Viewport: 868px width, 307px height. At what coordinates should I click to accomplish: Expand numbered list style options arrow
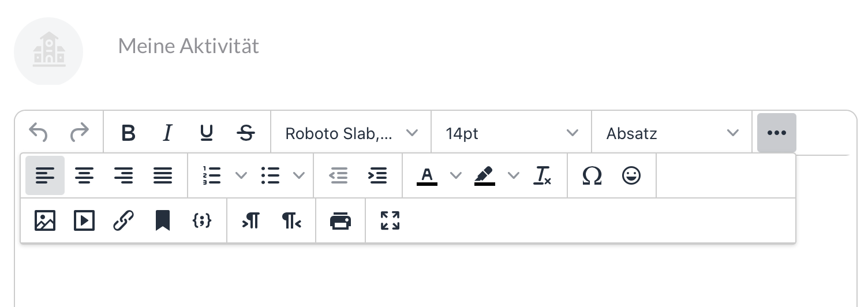click(241, 175)
